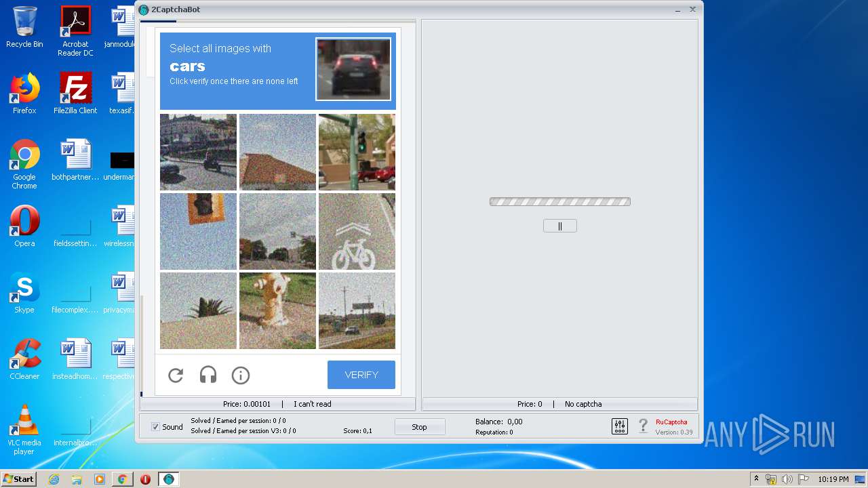Minimize the 2CaptchaBot window
The width and height of the screenshot is (868, 488).
[x=678, y=9]
